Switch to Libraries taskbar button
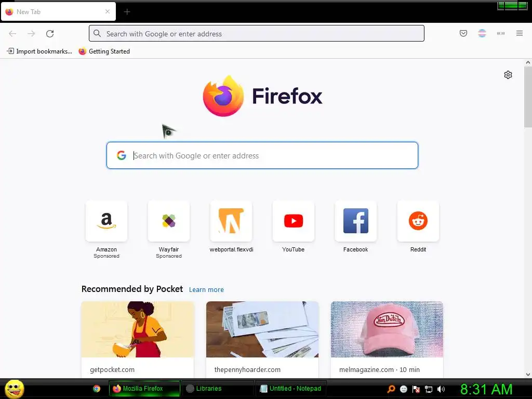532x399 pixels. 218,389
